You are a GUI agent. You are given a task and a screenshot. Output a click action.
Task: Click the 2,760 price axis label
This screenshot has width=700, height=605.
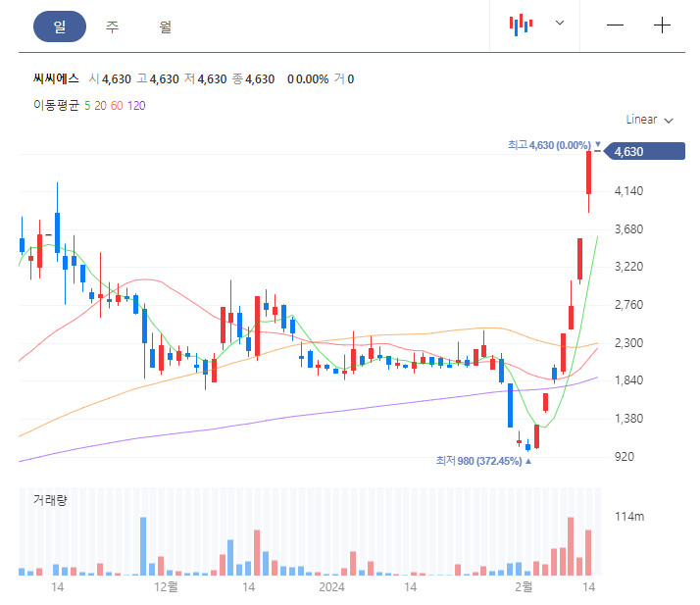tap(628, 305)
